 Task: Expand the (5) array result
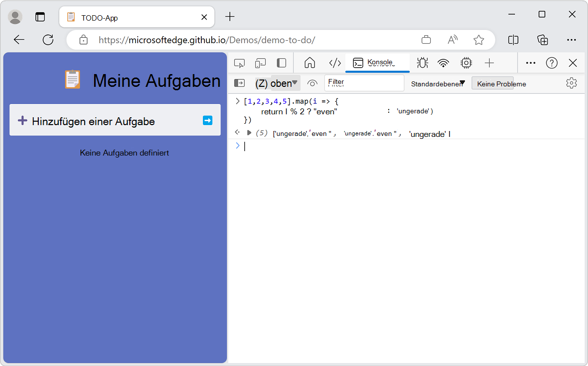point(249,132)
